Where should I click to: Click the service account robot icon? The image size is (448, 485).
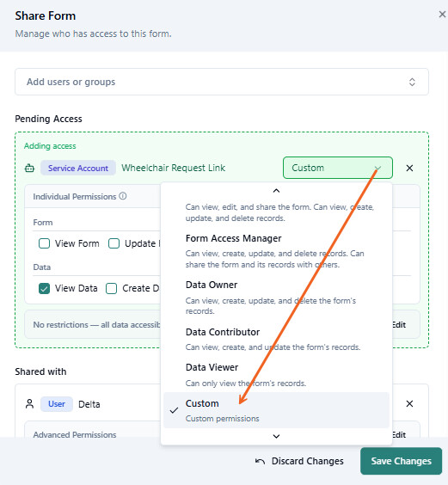[30, 168]
